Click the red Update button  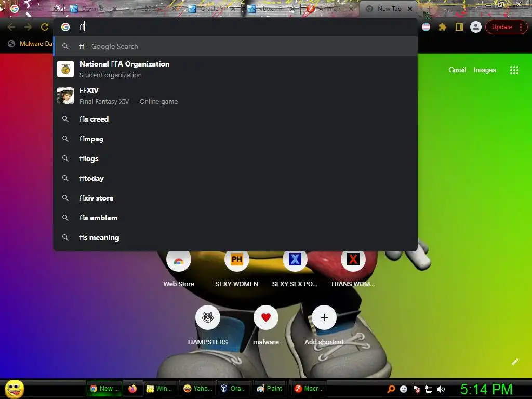(x=502, y=27)
